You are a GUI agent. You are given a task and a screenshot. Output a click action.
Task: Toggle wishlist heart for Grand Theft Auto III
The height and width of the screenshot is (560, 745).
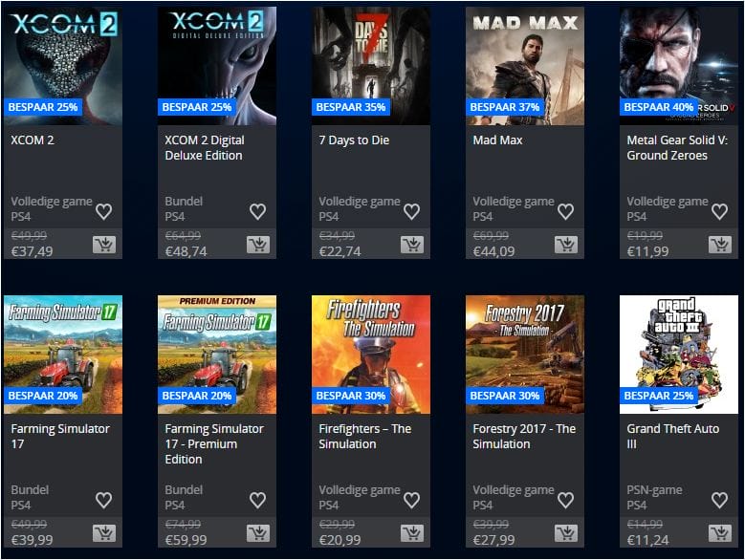(720, 500)
